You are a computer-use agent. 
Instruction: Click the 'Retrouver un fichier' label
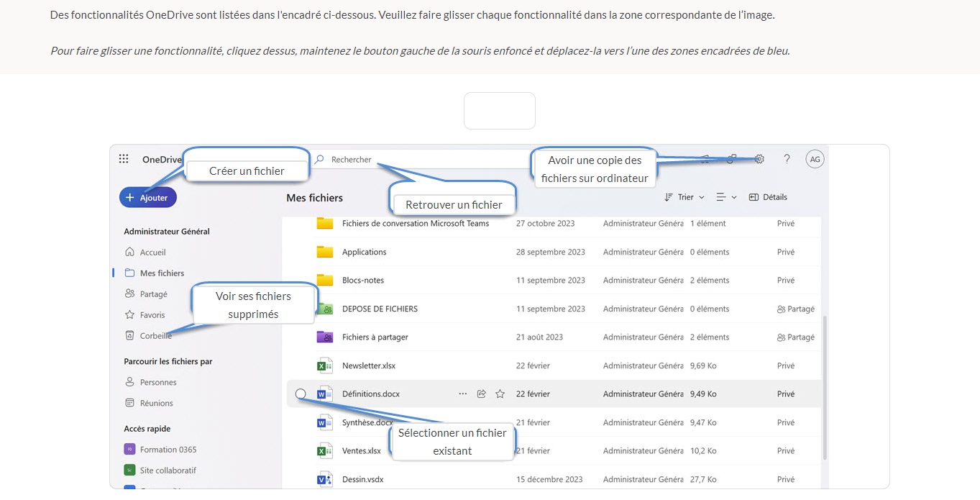tap(454, 205)
